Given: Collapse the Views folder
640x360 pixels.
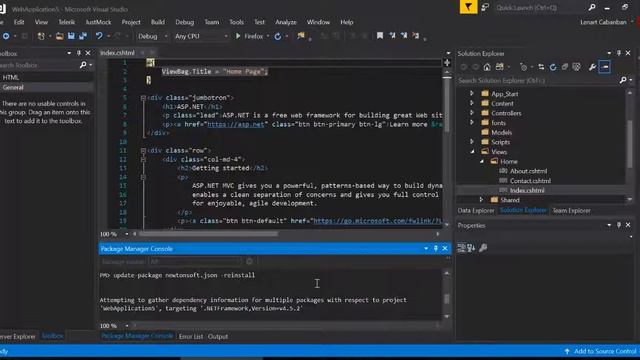Looking at the screenshot, I should (x=472, y=151).
